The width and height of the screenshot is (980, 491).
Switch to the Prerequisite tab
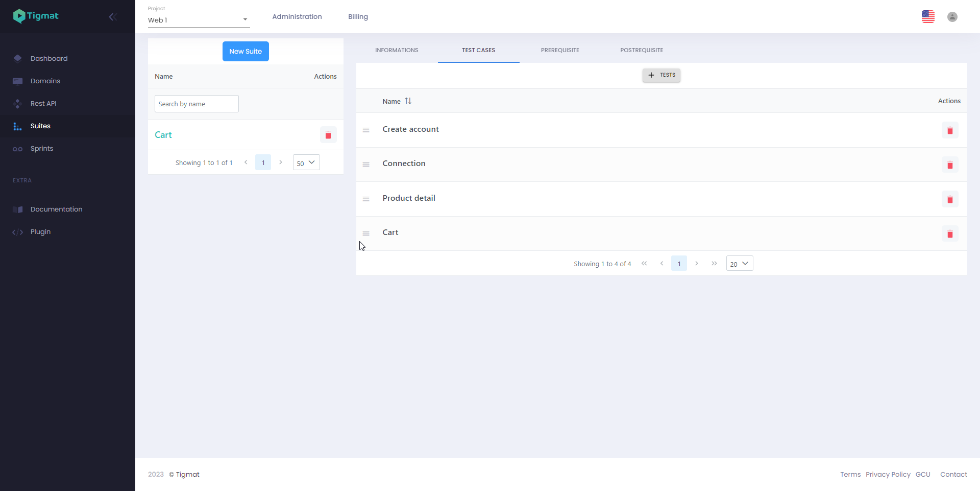560,50
